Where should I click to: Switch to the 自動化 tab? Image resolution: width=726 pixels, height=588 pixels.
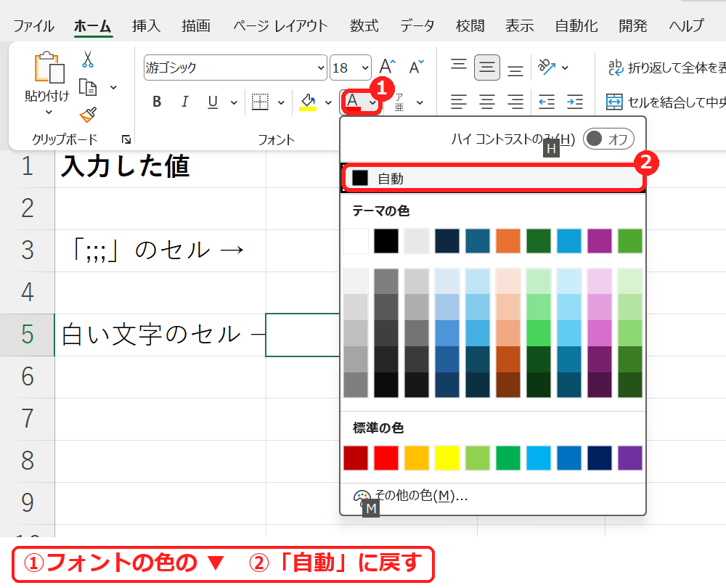point(576,25)
